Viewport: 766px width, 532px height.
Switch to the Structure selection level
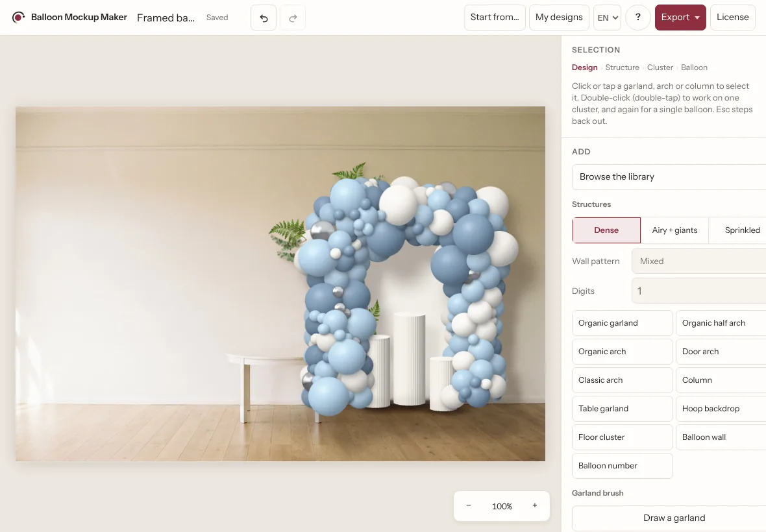(x=622, y=67)
